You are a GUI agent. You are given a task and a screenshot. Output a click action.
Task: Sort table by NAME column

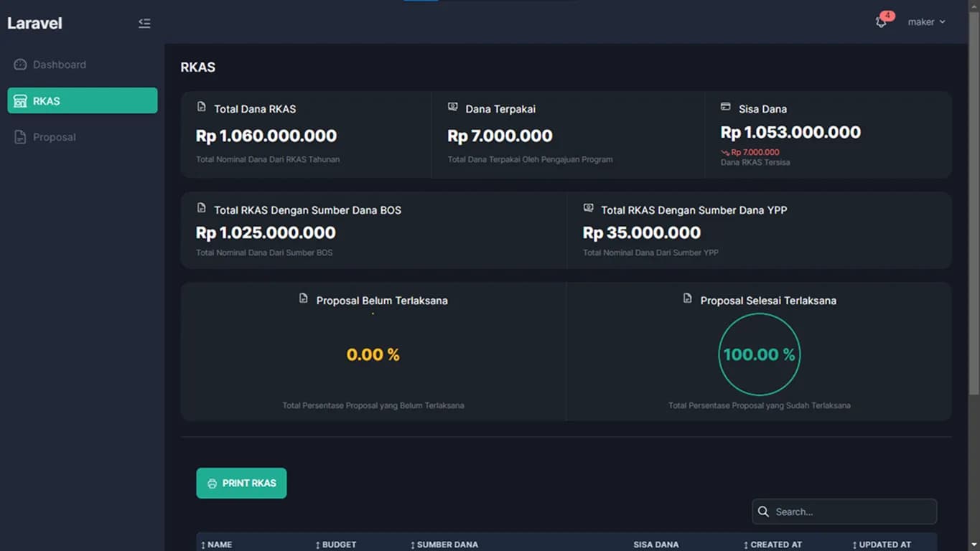[216, 545]
